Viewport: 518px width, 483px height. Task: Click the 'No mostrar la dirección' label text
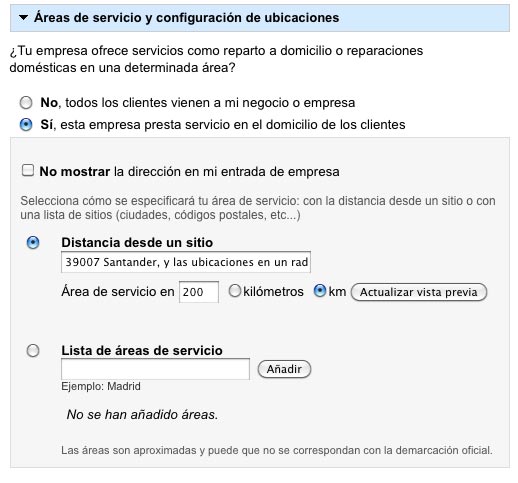pos(189,172)
